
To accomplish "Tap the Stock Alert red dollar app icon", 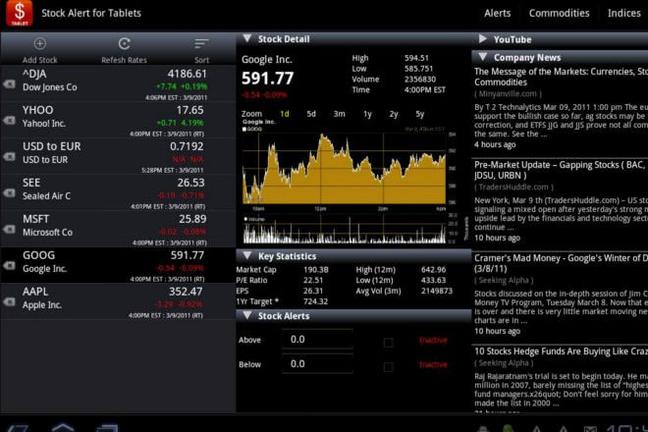I will pos(19,13).
